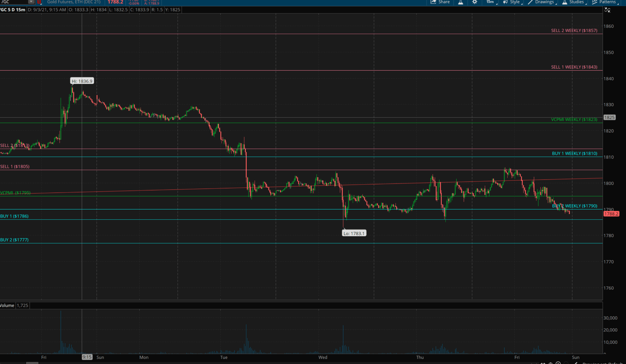
Task: Select the BUY 1 ($1786) label
Action: click(14, 216)
